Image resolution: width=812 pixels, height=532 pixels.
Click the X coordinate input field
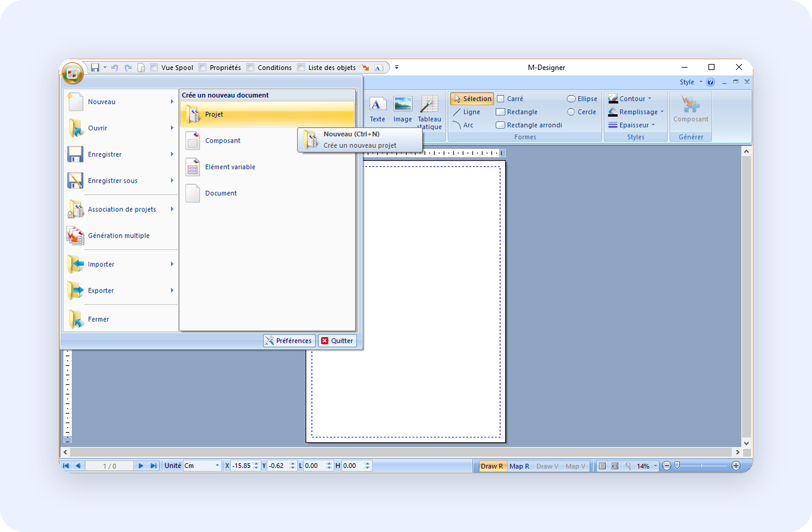[245, 466]
